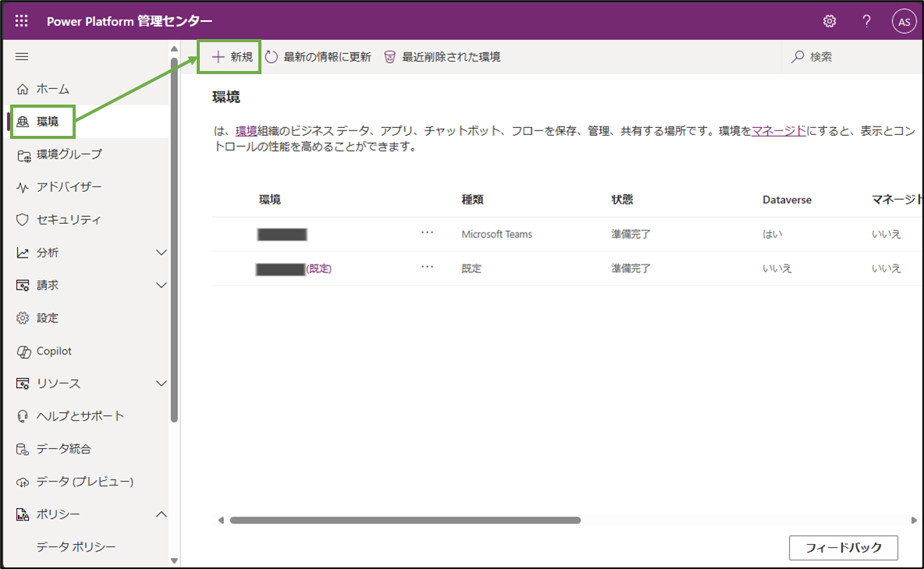The height and width of the screenshot is (569, 924).
Task: Click the sidebar vertical scrollbar thumb
Action: click(x=174, y=240)
